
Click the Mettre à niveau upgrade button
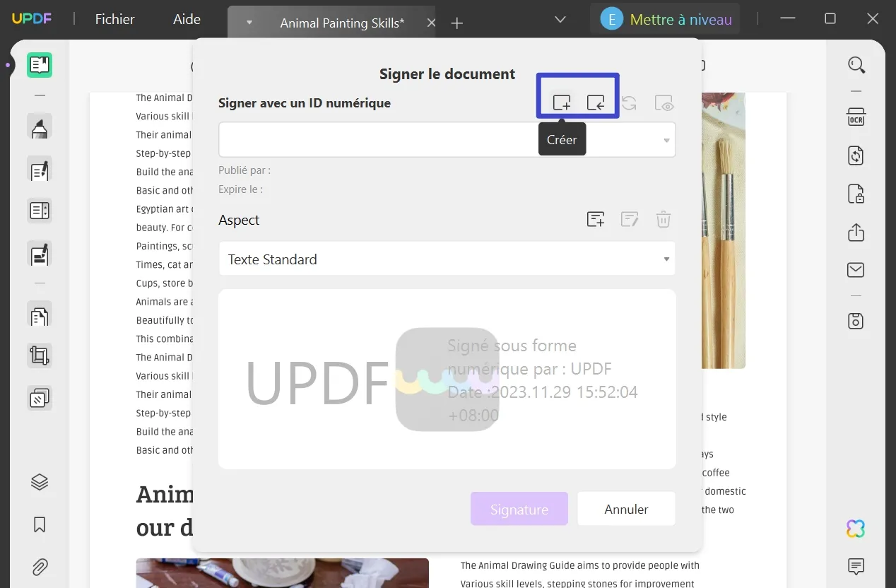point(665,19)
